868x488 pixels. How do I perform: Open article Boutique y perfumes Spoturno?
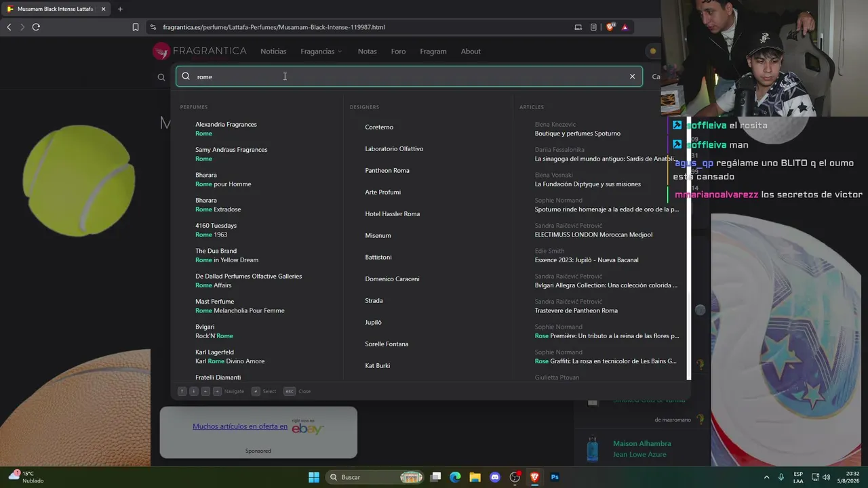click(577, 134)
